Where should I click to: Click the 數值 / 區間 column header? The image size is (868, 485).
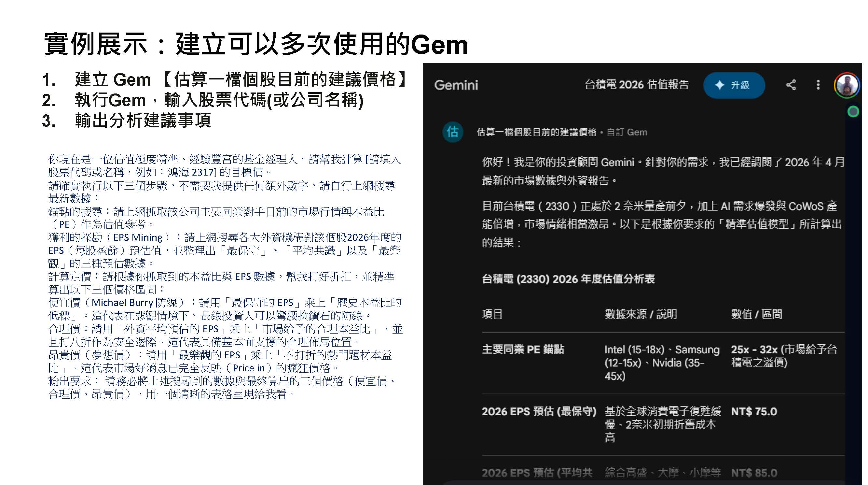click(756, 314)
